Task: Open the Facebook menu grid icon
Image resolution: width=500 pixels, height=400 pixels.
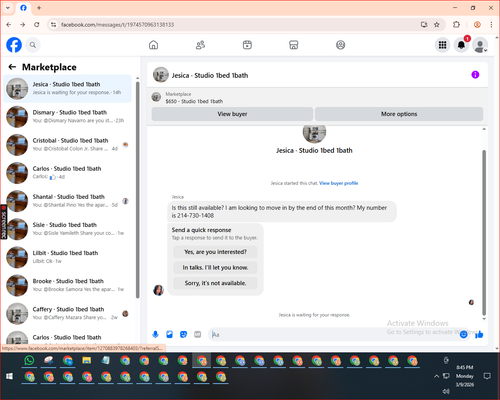Action: click(x=442, y=45)
